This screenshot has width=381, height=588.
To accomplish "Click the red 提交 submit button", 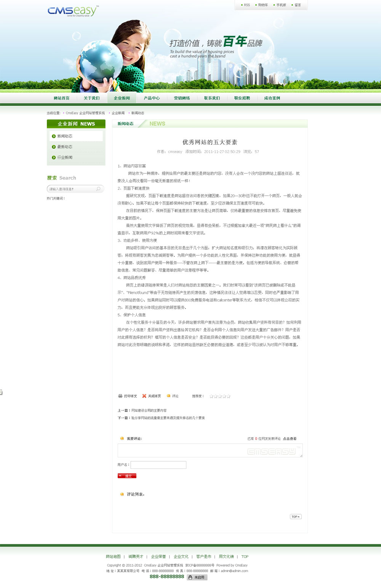I will 127,476.
